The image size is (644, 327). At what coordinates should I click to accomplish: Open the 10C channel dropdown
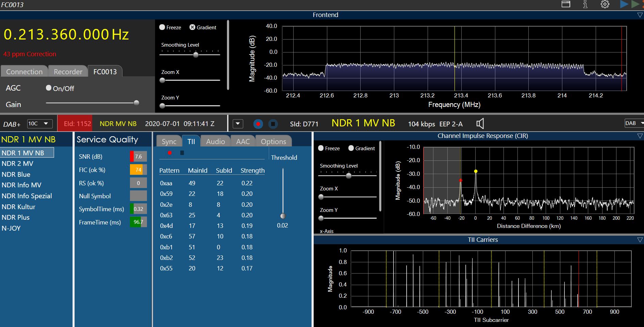(x=40, y=124)
